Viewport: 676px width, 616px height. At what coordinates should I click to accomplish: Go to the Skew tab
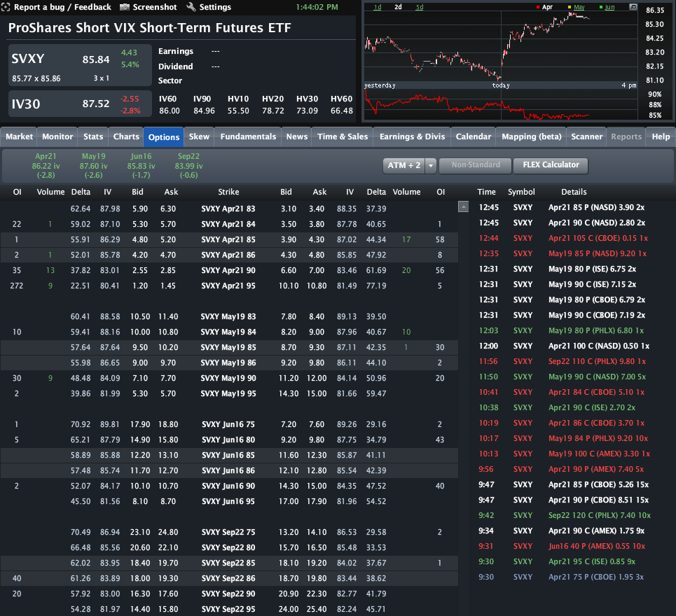pos(199,136)
